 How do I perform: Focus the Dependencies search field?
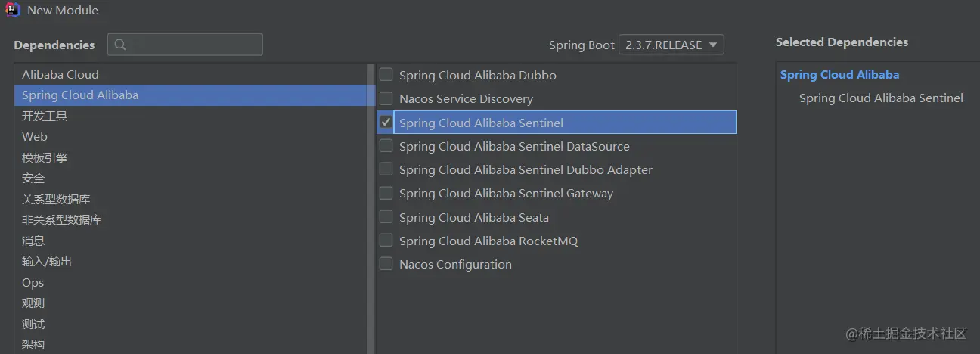[193, 45]
